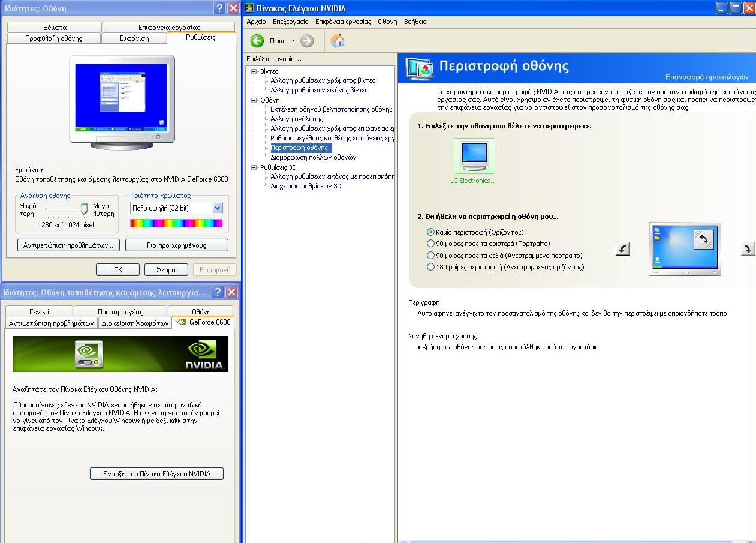Viewport: 756px width, 543px height.
Task: Select 90 μοίρες προς τα αριστερά option
Action: coord(430,244)
